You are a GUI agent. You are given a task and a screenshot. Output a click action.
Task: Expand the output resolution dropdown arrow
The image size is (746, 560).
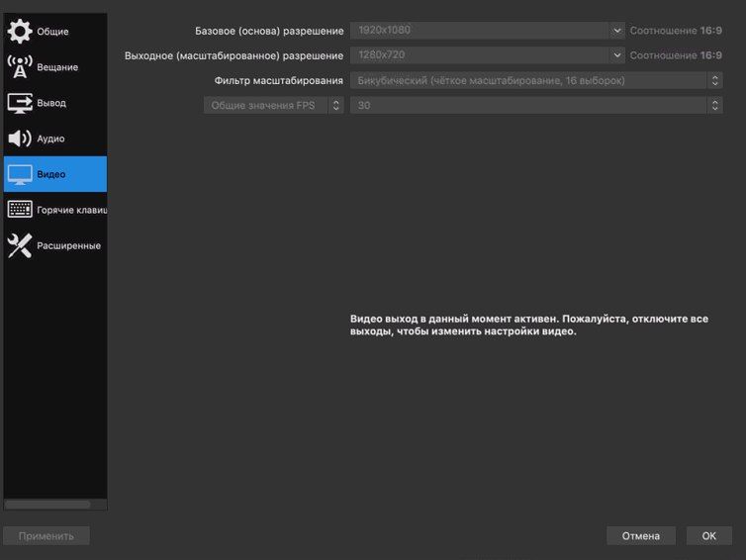pyautogui.click(x=616, y=55)
